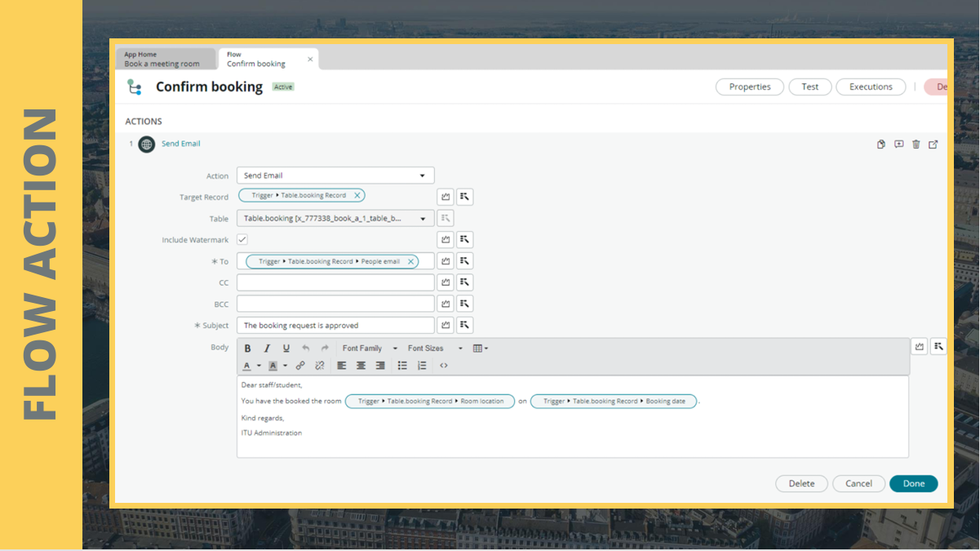Remove the People email pill from To
Screen dimensions: 980x551
click(411, 262)
